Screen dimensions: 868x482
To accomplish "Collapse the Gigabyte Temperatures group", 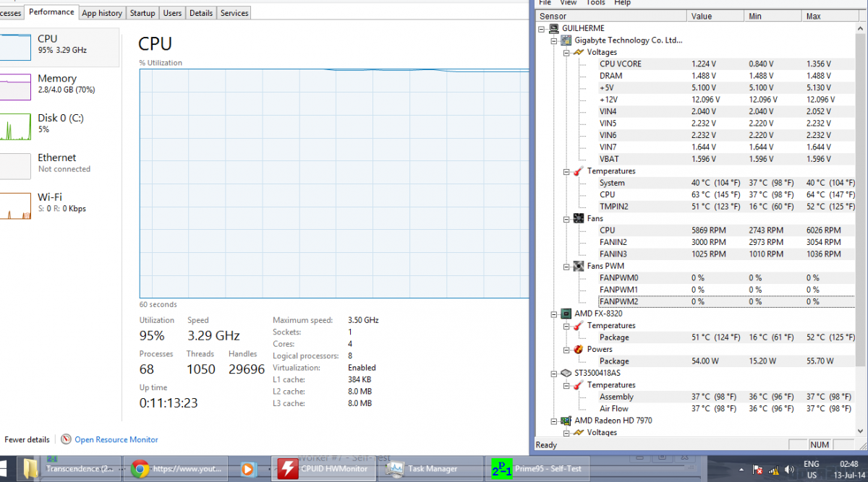I will click(x=567, y=171).
